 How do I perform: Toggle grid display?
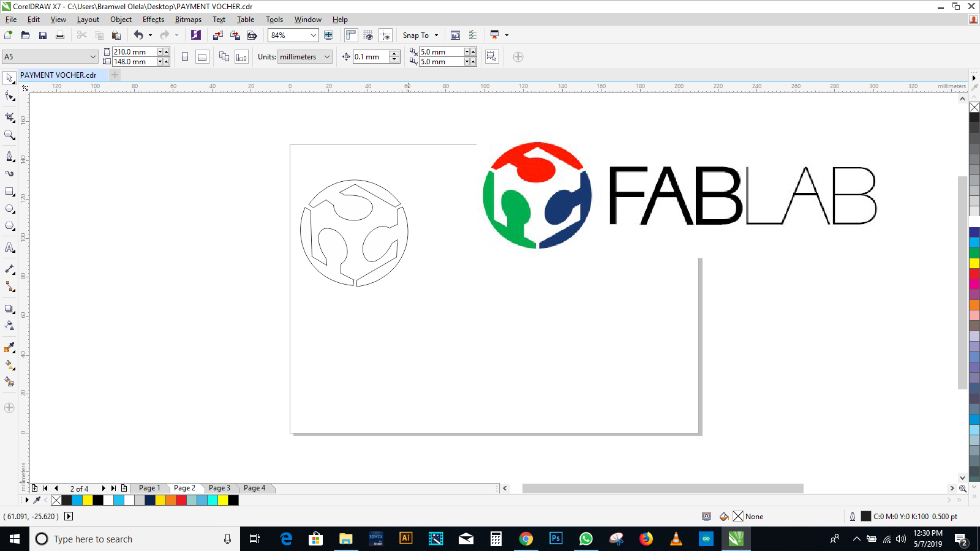click(368, 36)
